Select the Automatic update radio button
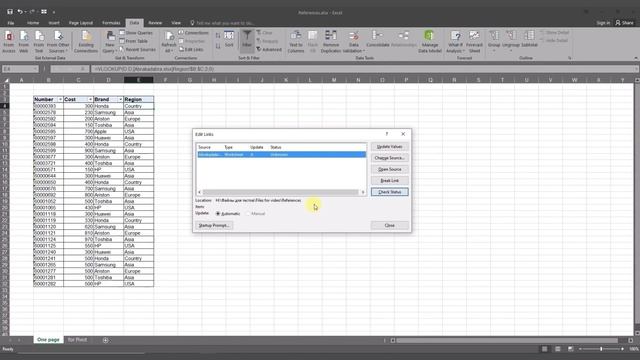Image resolution: width=640 pixels, height=360 pixels. (218, 213)
